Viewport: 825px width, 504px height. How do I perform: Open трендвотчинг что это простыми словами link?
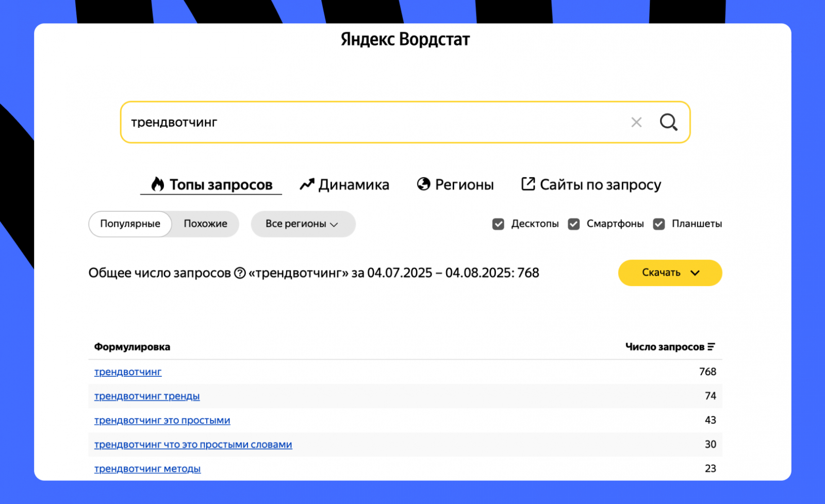(193, 445)
